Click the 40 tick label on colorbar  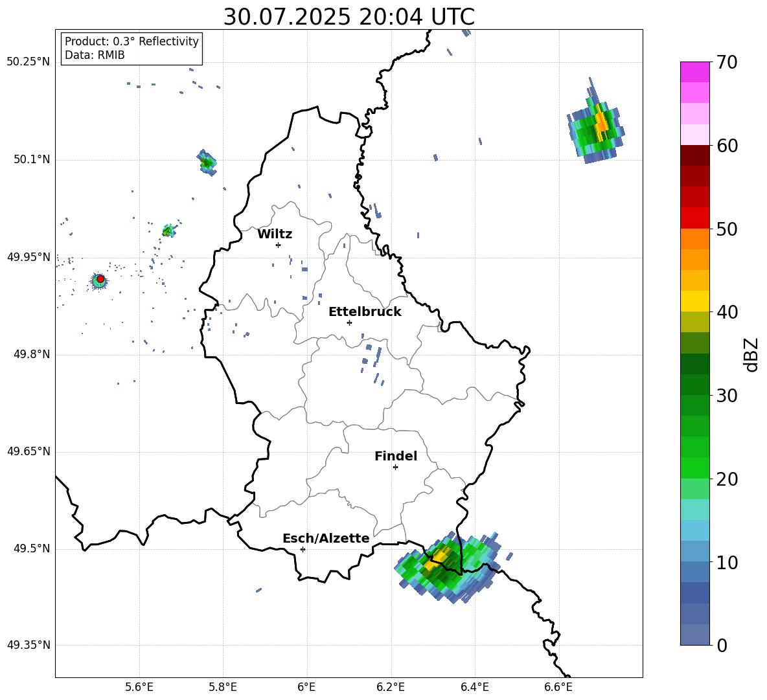point(727,312)
